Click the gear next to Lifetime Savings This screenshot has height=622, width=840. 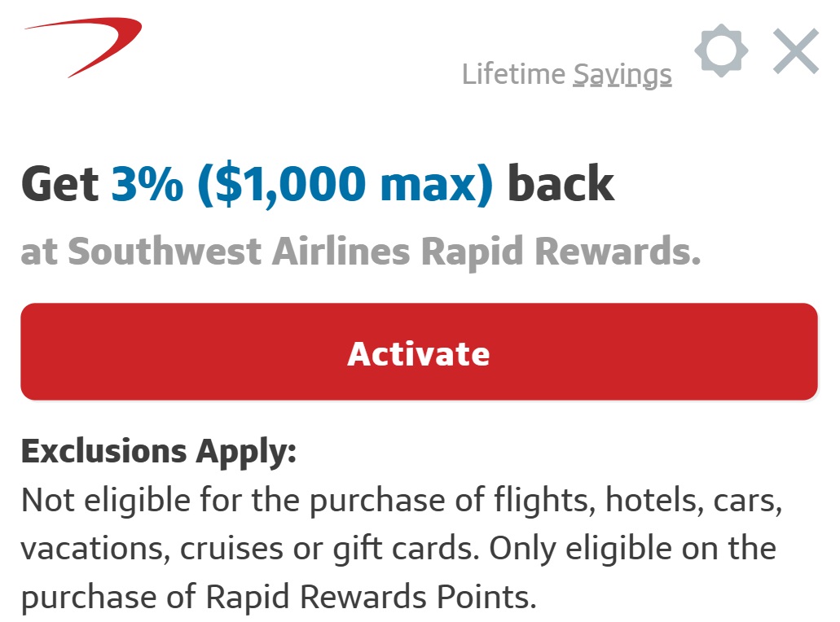click(x=721, y=50)
